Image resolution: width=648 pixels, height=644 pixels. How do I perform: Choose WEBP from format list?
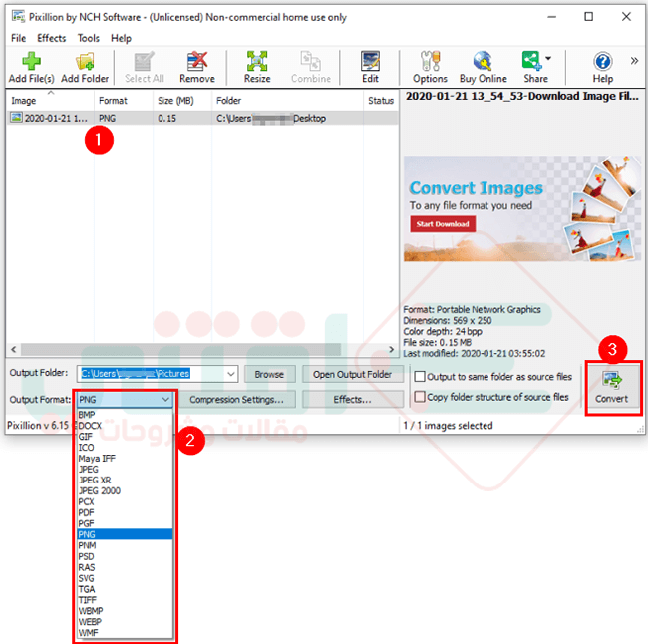click(x=125, y=622)
